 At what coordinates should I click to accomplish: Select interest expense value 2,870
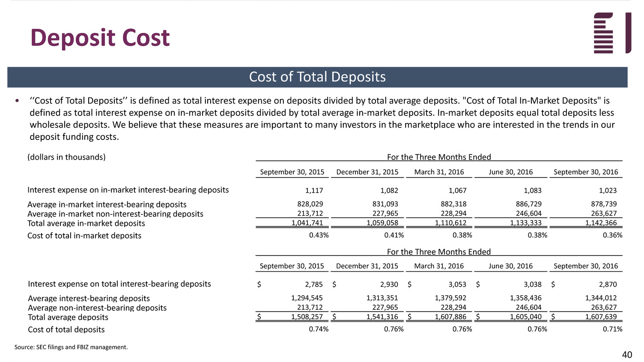click(x=608, y=285)
